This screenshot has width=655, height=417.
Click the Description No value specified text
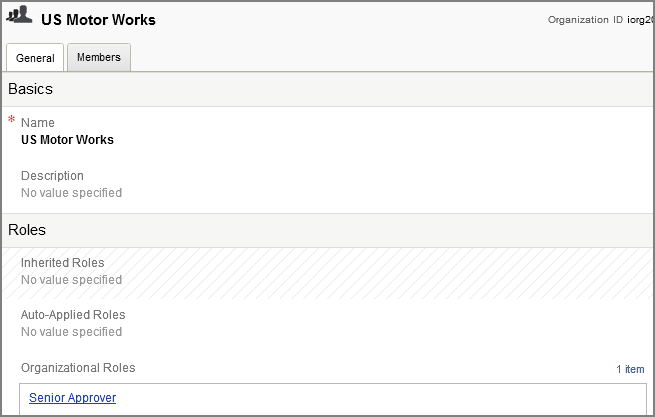coord(71,193)
